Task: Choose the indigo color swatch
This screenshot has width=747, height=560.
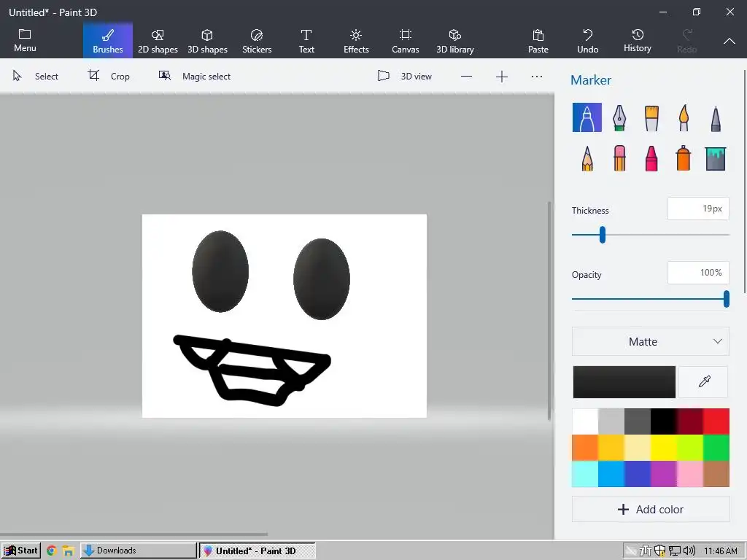Action: [x=637, y=474]
